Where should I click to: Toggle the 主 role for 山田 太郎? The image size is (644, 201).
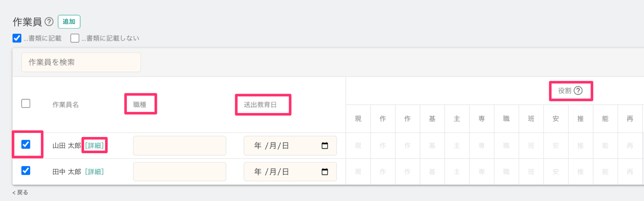[457, 146]
